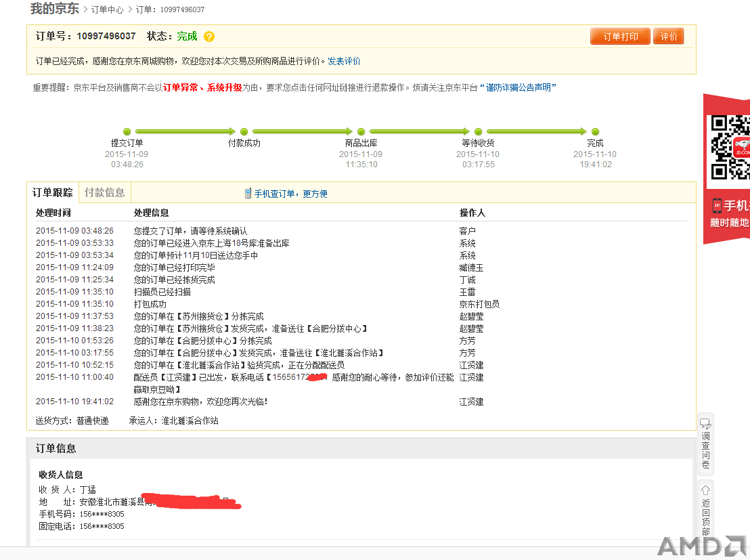Open the 发表评价 link
This screenshot has height=560, width=750.
(x=344, y=61)
